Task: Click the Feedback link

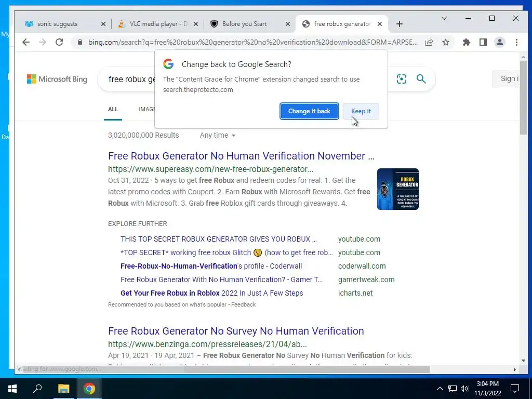Action: (x=243, y=304)
